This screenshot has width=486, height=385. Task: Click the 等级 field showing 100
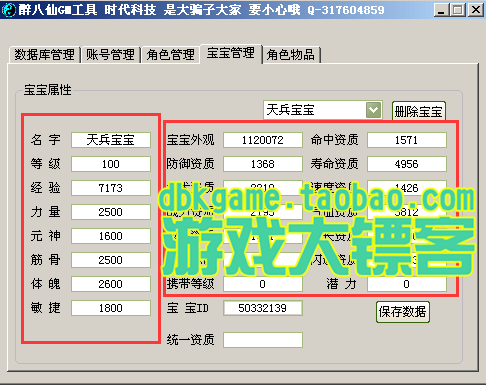click(111, 164)
